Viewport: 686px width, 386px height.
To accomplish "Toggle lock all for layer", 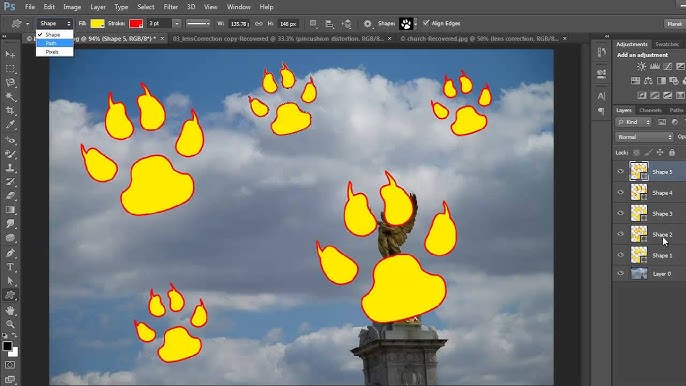I will tap(672, 152).
